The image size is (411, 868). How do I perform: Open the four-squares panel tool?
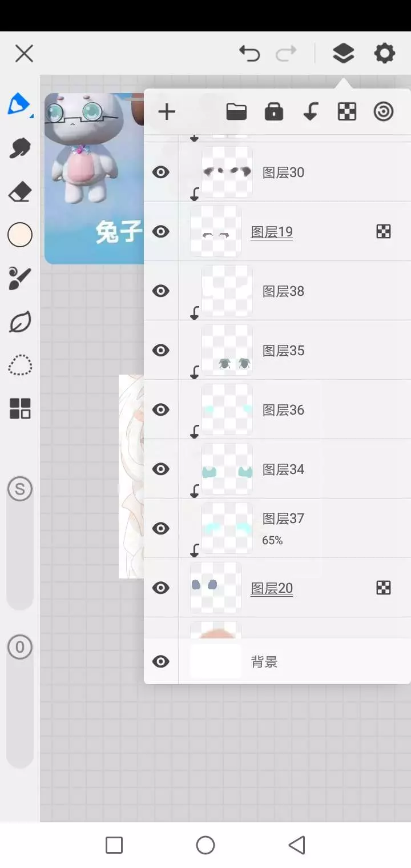tap(20, 408)
